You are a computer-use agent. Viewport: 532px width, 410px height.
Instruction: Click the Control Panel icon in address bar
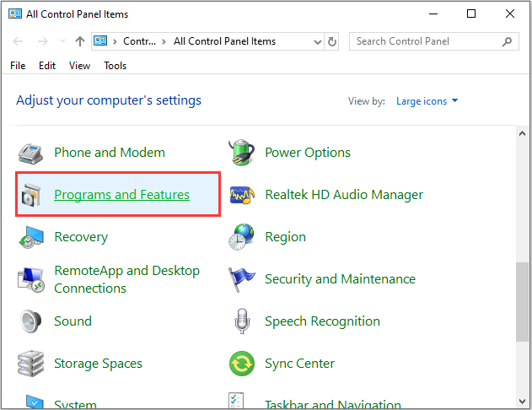(100, 41)
